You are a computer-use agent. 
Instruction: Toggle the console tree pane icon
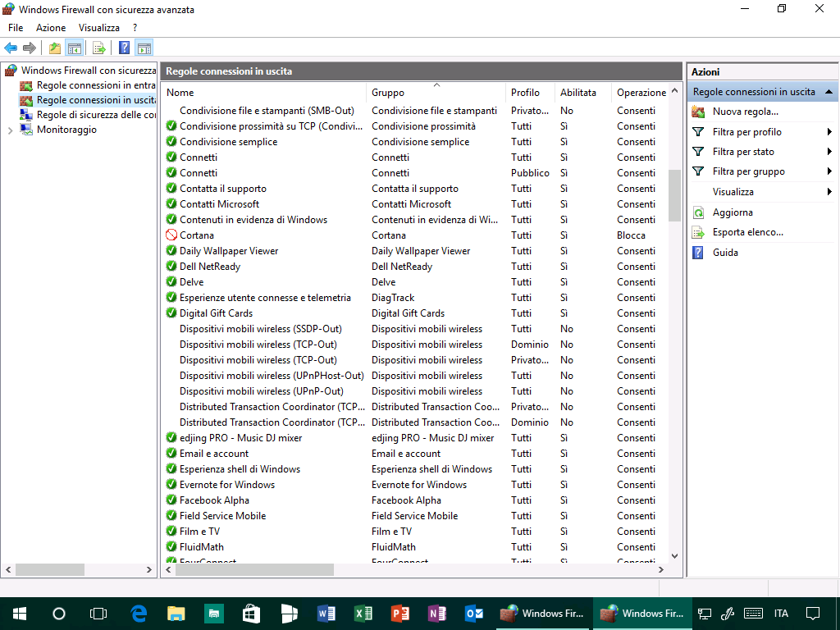click(74, 48)
